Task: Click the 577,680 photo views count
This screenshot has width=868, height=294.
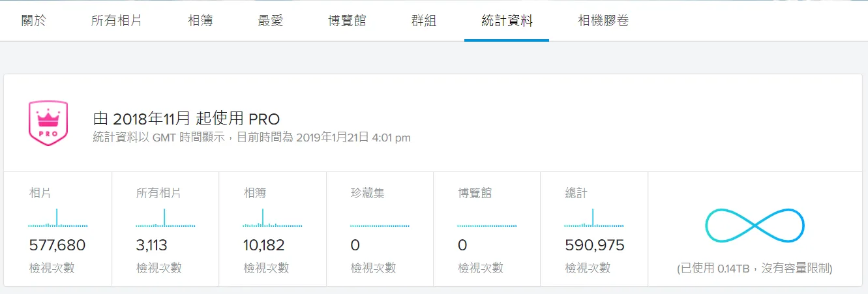Action: (57, 246)
